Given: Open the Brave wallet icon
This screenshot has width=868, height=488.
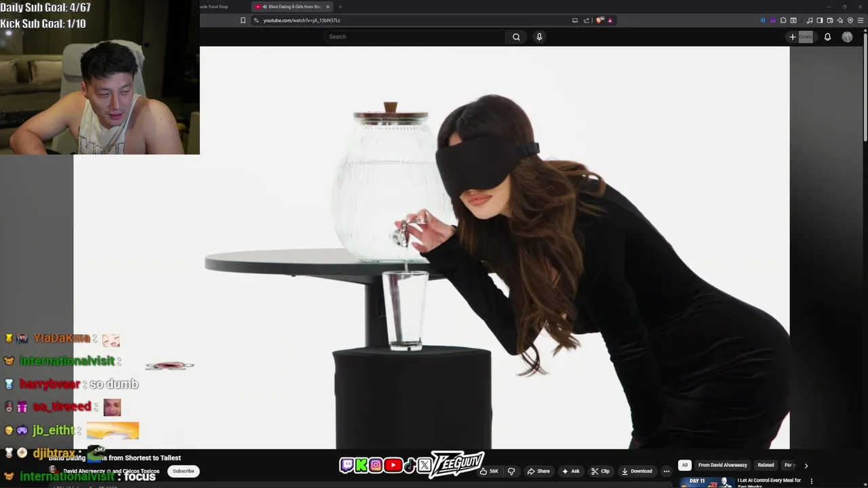Looking at the screenshot, I should (829, 20).
